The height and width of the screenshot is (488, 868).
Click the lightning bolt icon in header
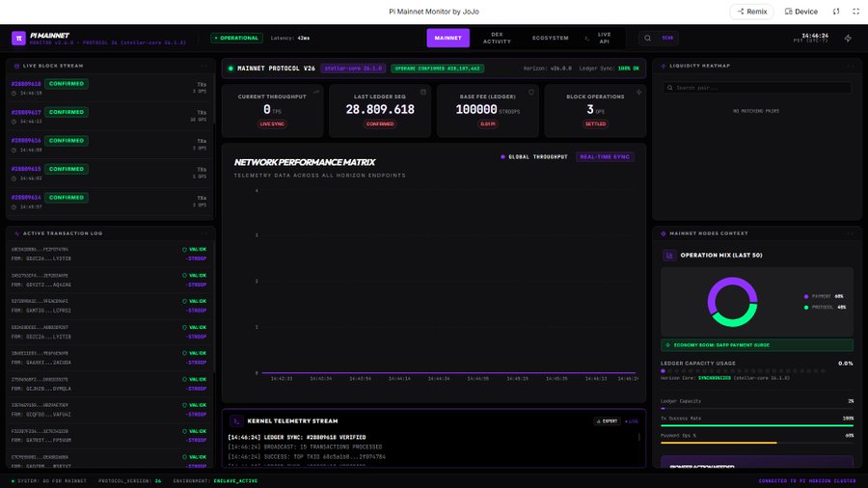click(848, 39)
